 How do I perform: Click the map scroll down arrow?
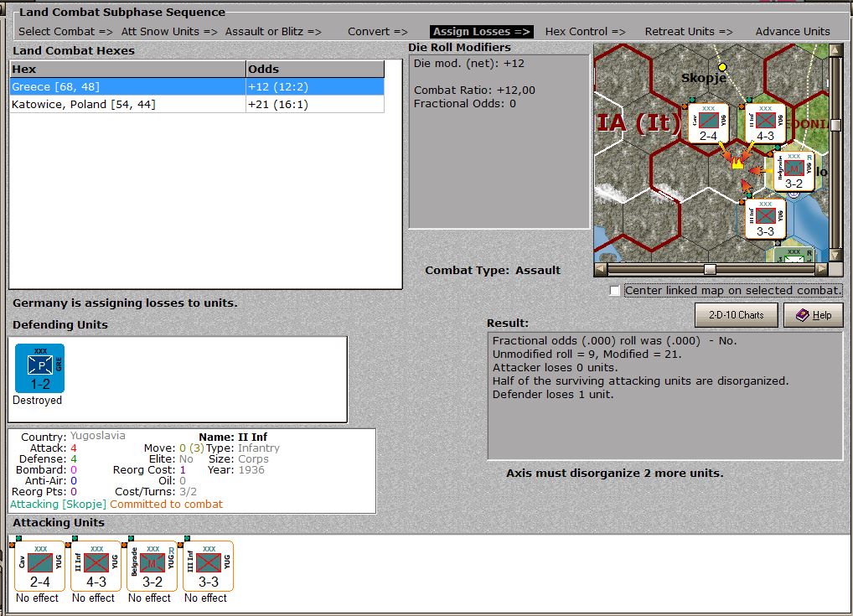(x=835, y=256)
